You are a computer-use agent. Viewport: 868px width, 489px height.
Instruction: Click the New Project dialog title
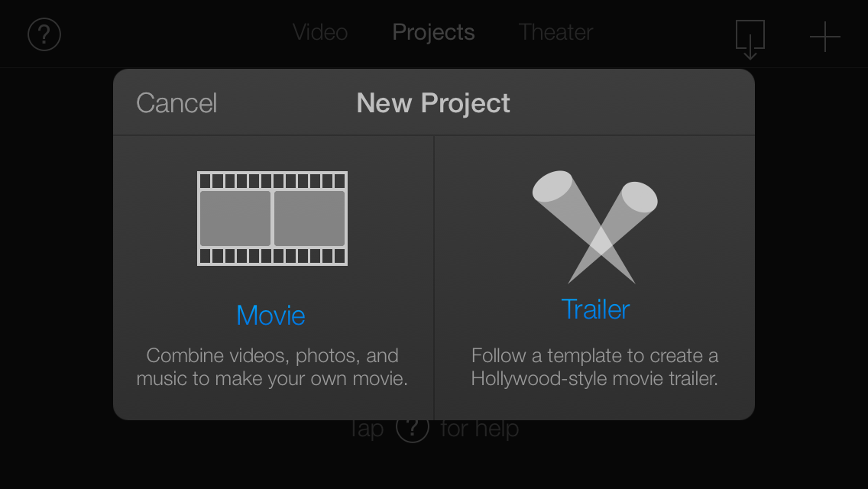tap(433, 103)
